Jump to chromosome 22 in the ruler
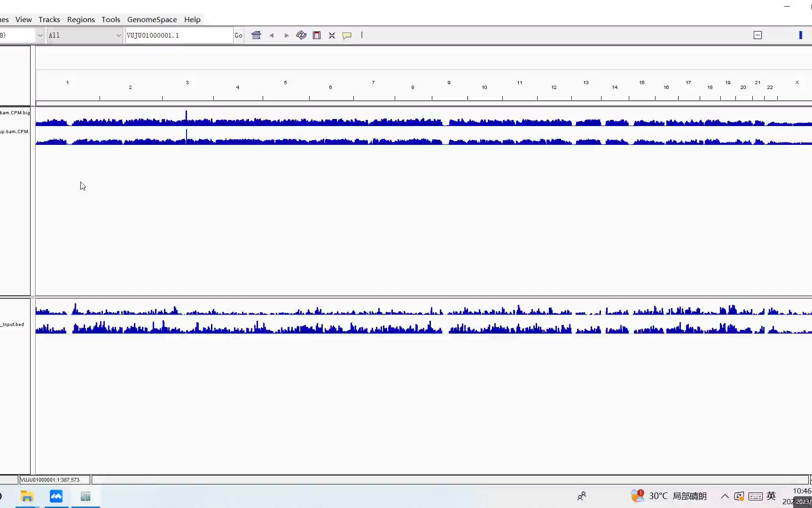 click(770, 87)
